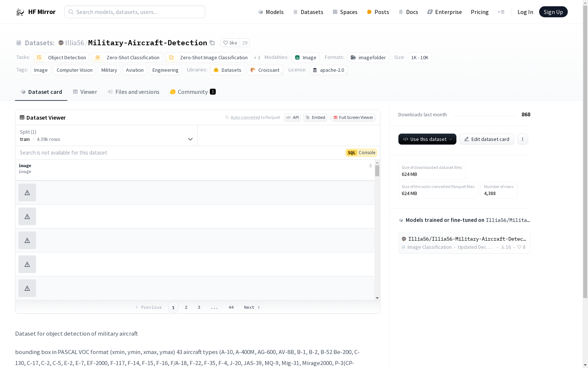Open the Use this dataset dropdown

[x=427, y=139]
